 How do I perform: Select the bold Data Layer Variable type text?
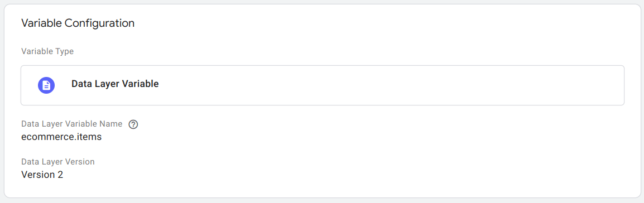(x=115, y=84)
